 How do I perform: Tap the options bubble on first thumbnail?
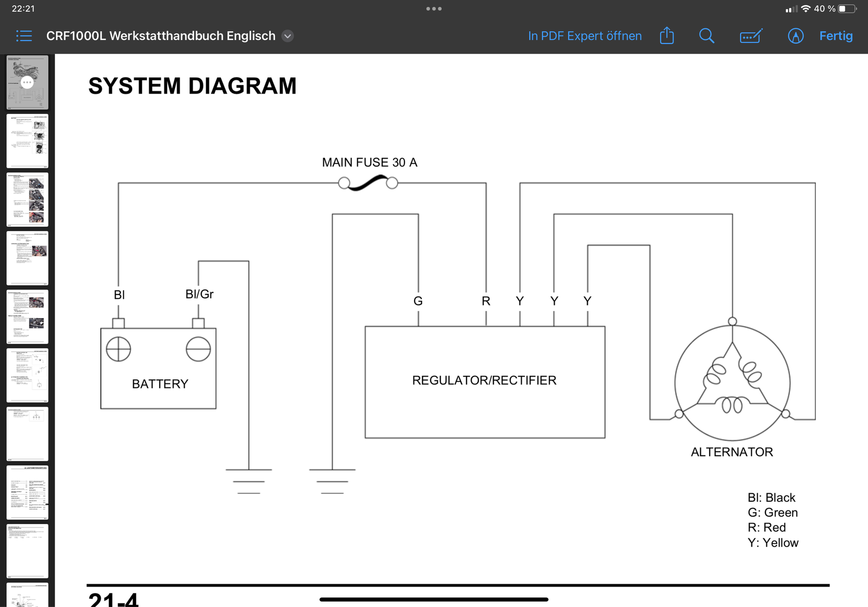tap(27, 82)
